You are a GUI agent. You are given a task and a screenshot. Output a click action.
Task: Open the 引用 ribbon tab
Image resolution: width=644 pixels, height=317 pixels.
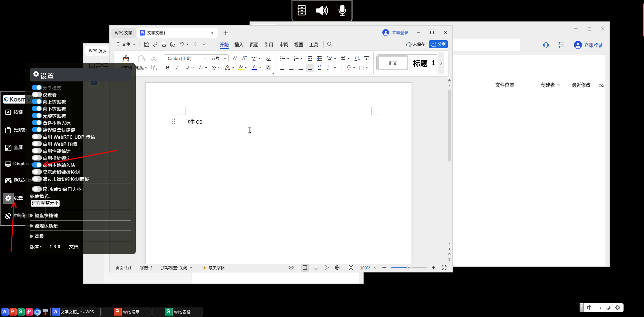pos(269,45)
